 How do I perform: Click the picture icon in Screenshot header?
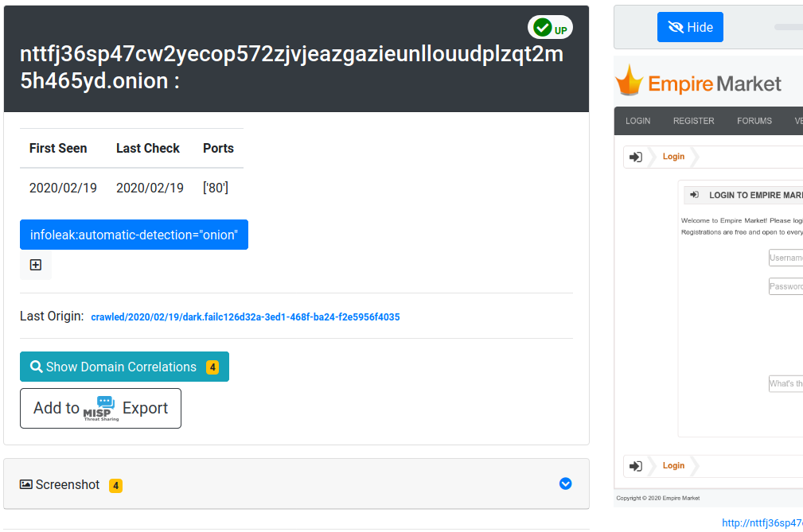[26, 484]
